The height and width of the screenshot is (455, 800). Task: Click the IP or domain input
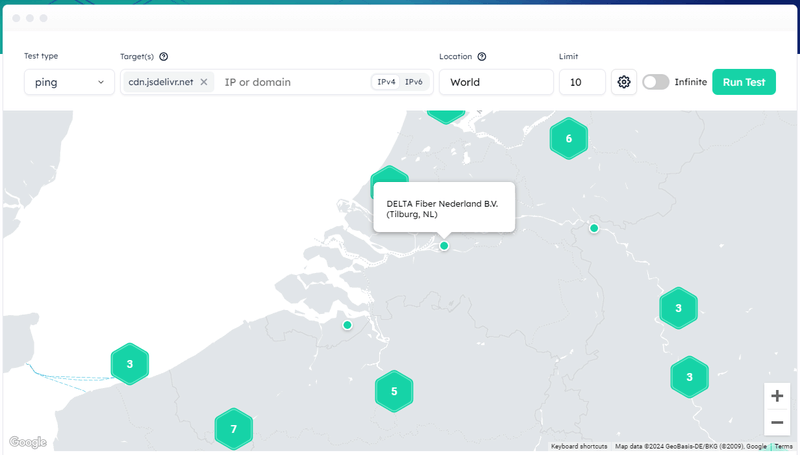[x=292, y=82]
